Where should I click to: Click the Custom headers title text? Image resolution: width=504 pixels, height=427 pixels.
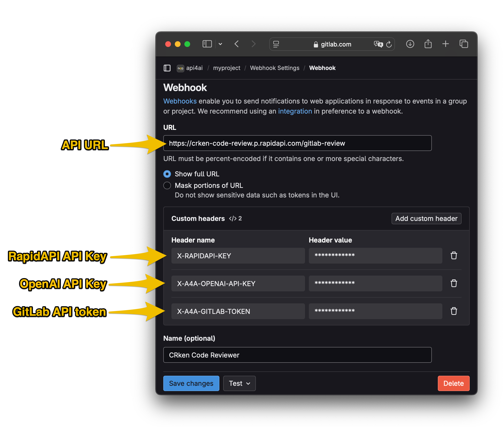tap(198, 218)
